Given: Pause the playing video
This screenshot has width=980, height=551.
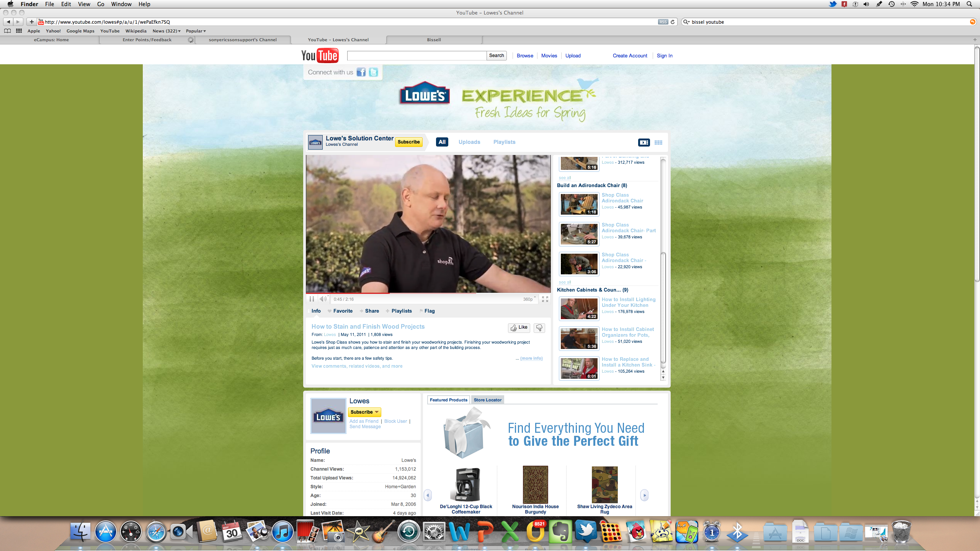Looking at the screenshot, I should [312, 299].
